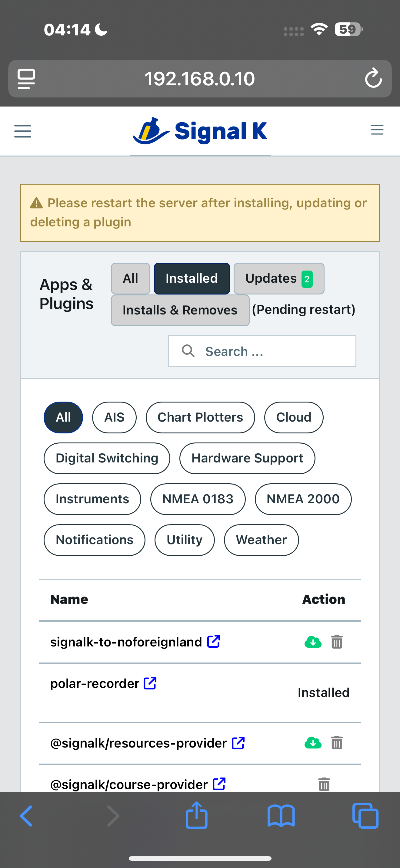The height and width of the screenshot is (868, 400).
Task: Update the signalk-to-noforeignland plugin via cloud icon
Action: (x=313, y=642)
